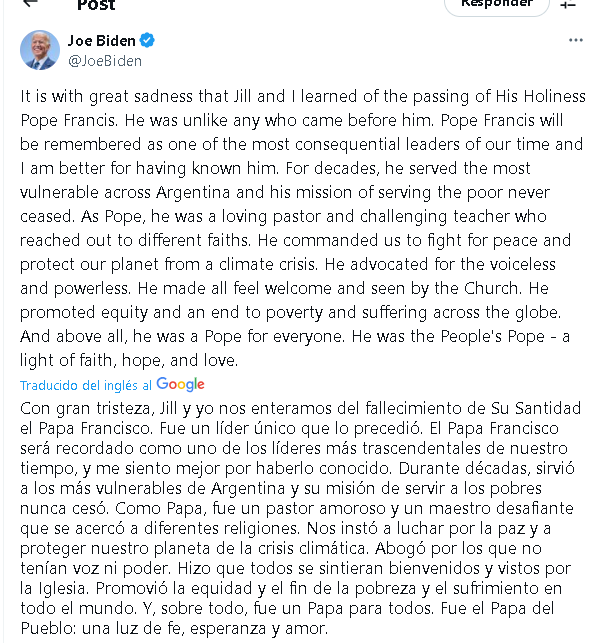Open the Joe Biden display name
The width and height of the screenshot is (600, 643).
pyautogui.click(x=101, y=41)
